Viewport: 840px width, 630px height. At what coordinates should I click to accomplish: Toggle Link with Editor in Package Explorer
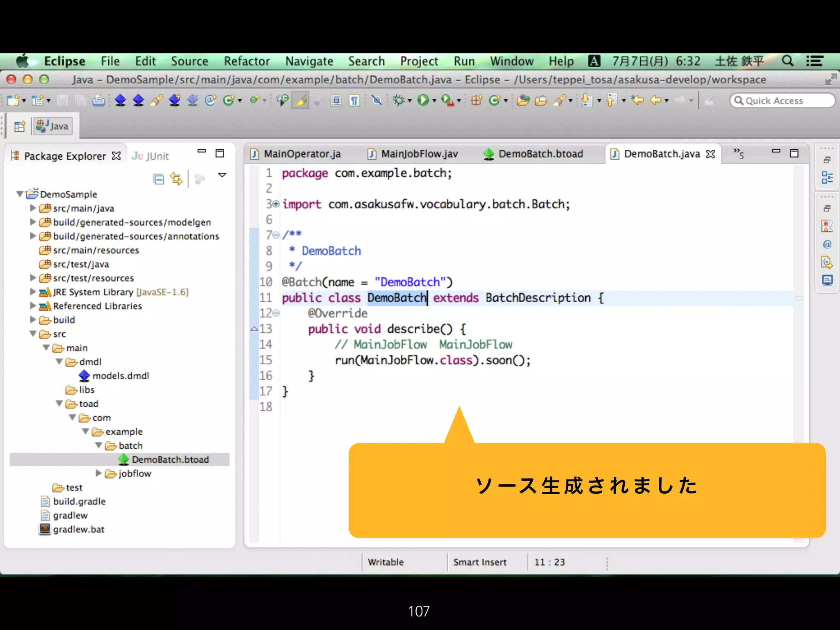pos(176,179)
